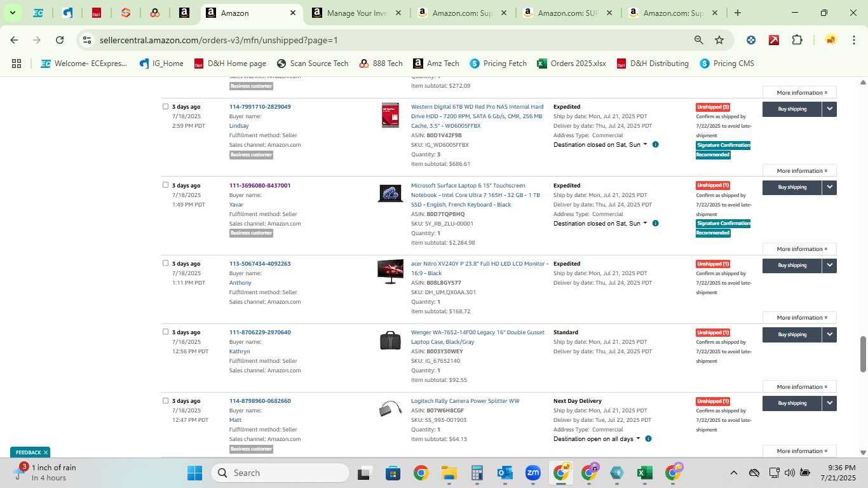Open Outlook from the taskbar
Viewport: 868px width, 488px height.
[505, 473]
